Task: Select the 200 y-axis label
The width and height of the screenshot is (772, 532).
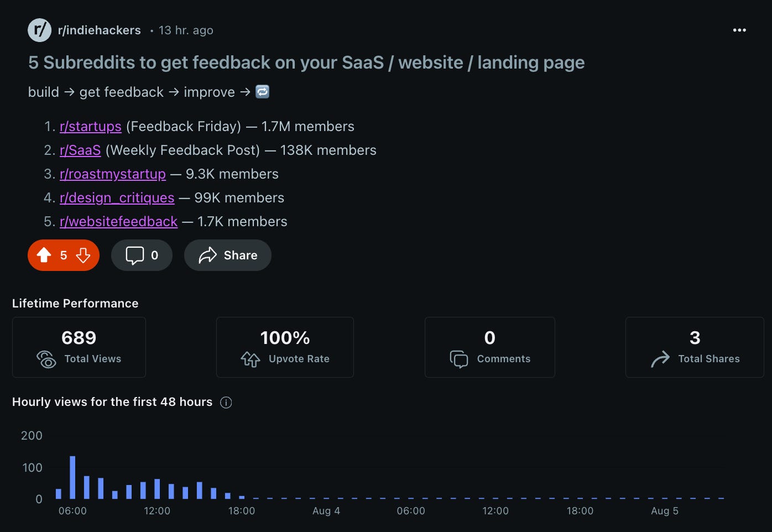Action: pyautogui.click(x=32, y=436)
